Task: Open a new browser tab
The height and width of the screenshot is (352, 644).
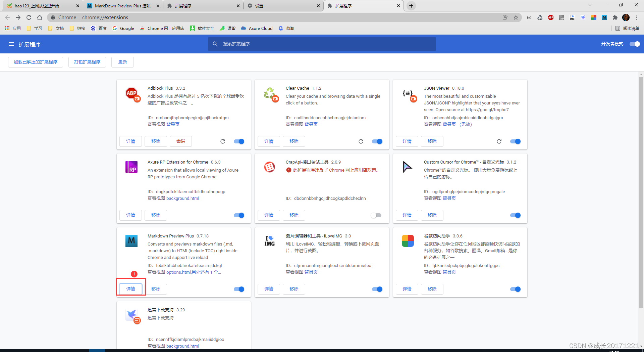Action: click(x=411, y=6)
